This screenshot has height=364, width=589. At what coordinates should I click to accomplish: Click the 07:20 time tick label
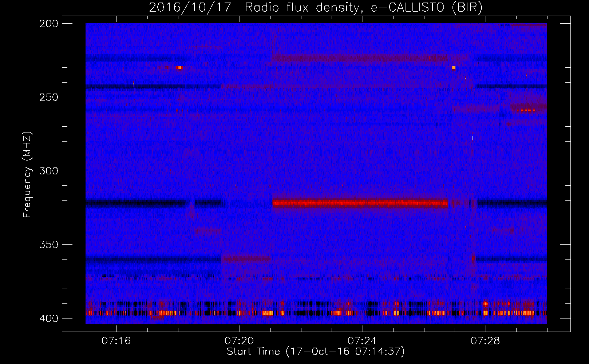[239, 341]
